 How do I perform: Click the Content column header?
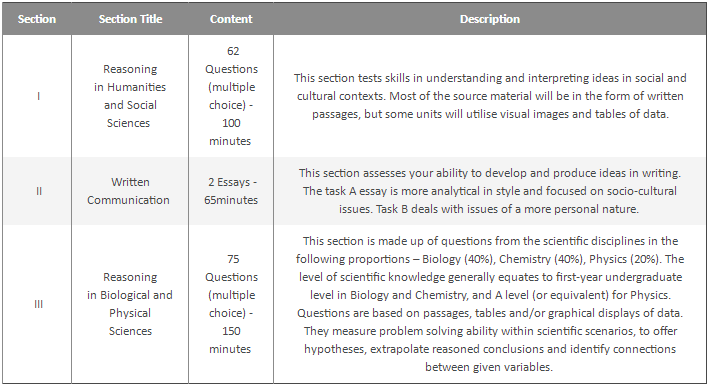(x=231, y=19)
